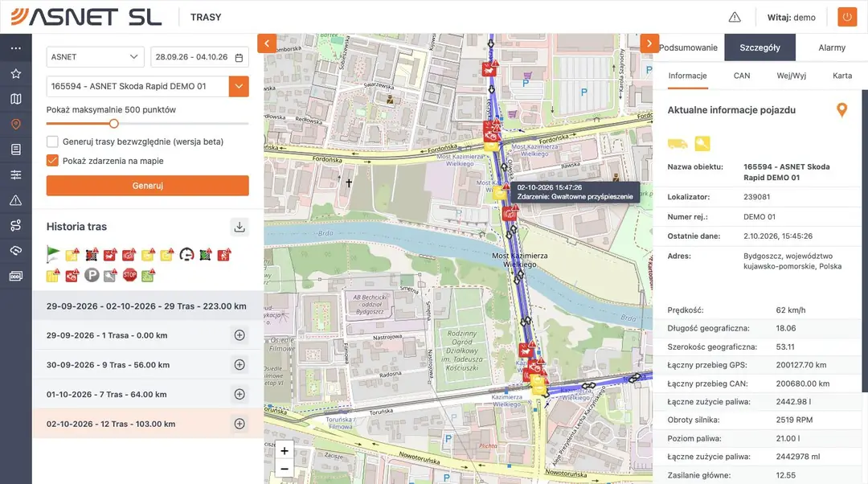Click the orange Generuj button
Viewport: 868px width, 484px height.
[148, 186]
